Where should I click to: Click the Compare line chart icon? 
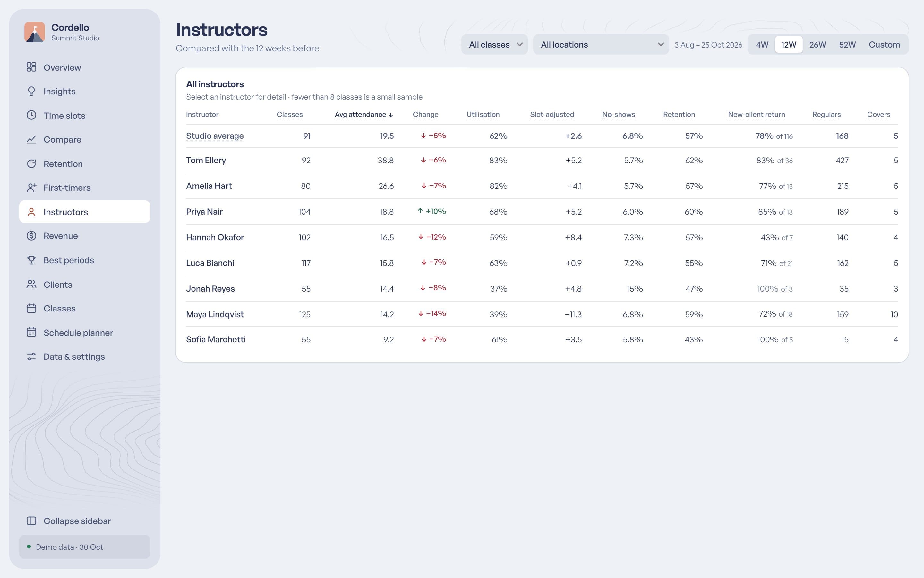[31, 139]
